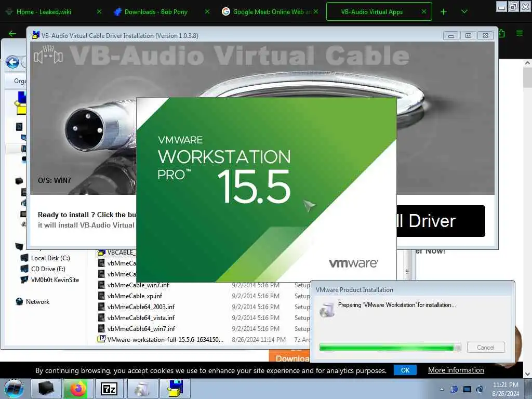Image resolution: width=532 pixels, height=399 pixels.
Task: Open the taskbar clock showing 11:21 PM
Action: click(506, 389)
